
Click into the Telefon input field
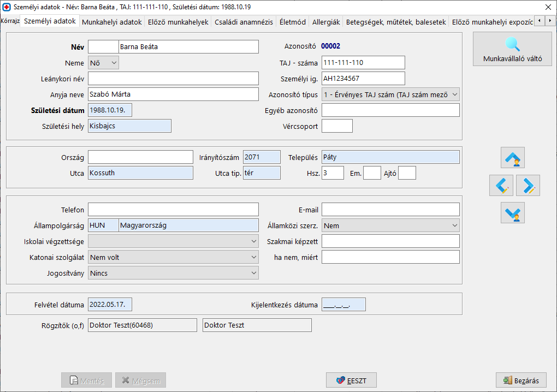[173, 210]
